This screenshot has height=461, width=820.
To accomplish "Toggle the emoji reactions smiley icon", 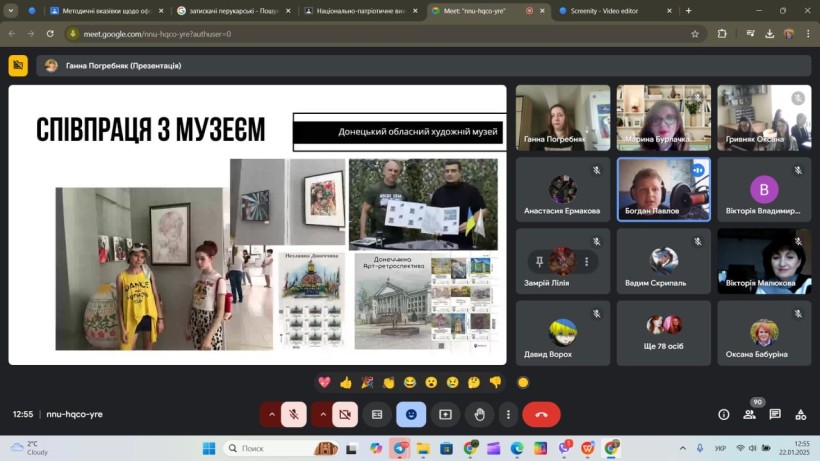I will (411, 414).
